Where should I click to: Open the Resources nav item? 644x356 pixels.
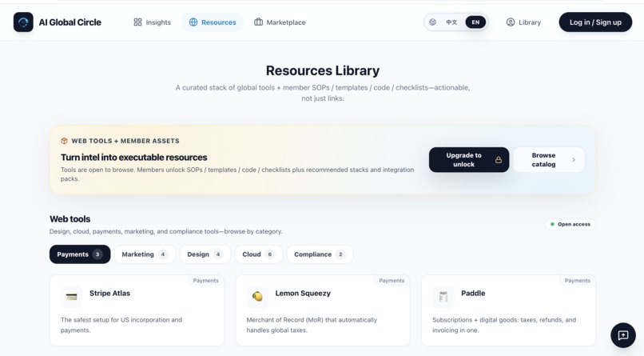[213, 22]
